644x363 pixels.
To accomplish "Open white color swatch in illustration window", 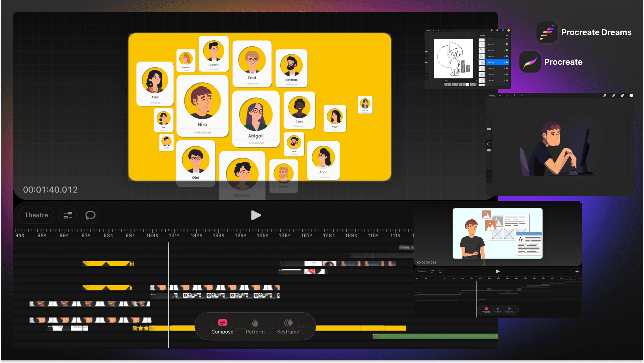I will pos(631,95).
